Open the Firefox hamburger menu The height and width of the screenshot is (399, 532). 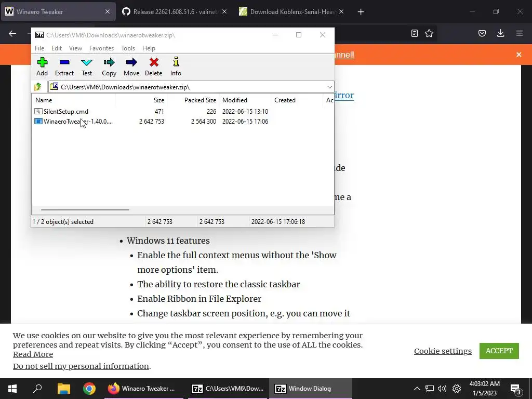(520, 33)
